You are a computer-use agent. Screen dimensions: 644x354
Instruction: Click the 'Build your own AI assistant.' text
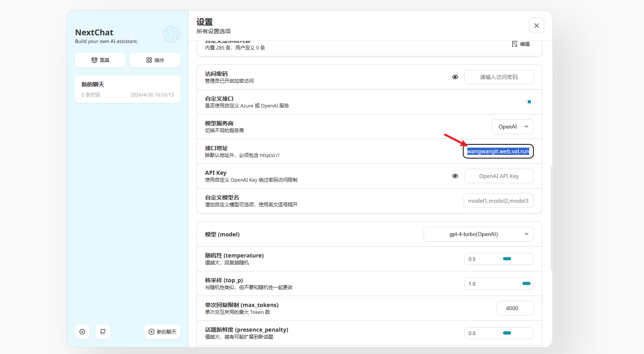[107, 41]
